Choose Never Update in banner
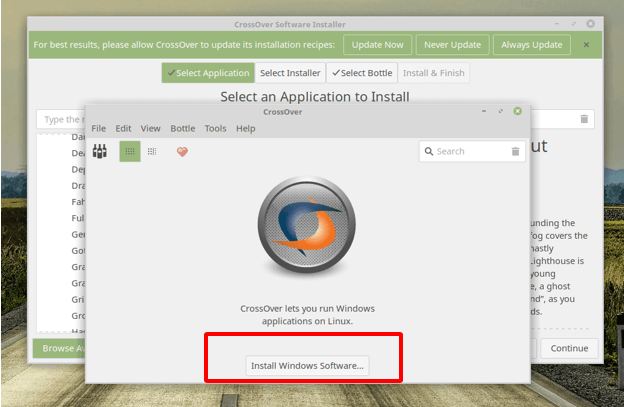The height and width of the screenshot is (407, 624). click(x=452, y=45)
